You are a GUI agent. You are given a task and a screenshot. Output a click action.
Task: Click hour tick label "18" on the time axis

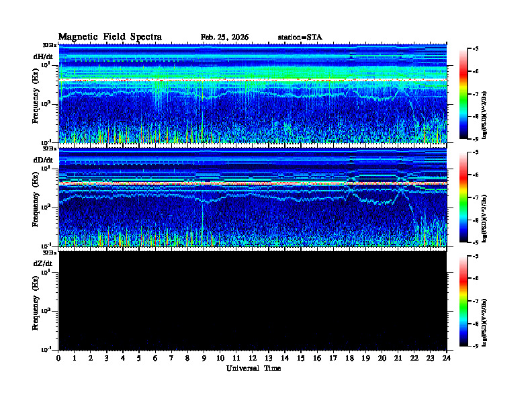pos(349,358)
